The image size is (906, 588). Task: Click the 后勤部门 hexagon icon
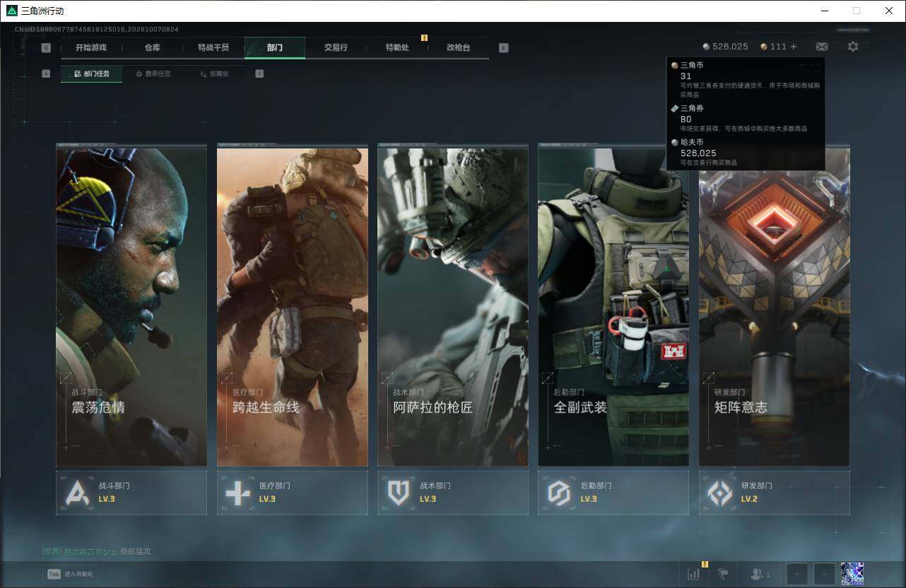(x=559, y=493)
